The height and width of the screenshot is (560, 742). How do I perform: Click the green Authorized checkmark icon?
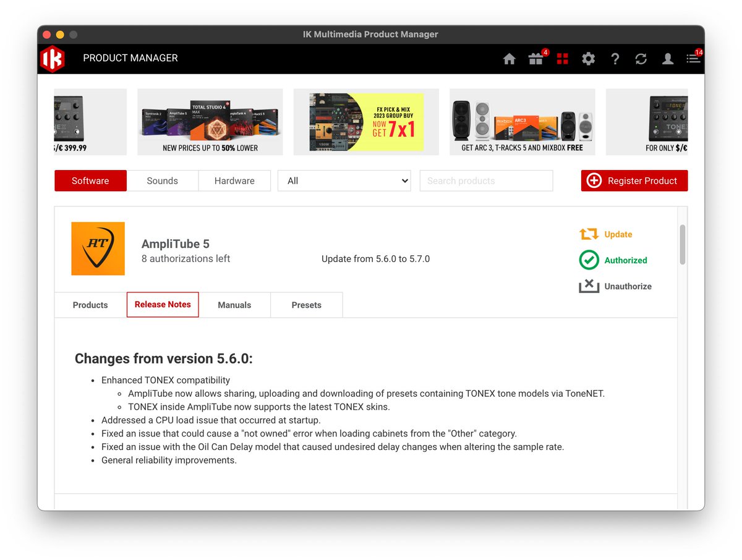(589, 260)
